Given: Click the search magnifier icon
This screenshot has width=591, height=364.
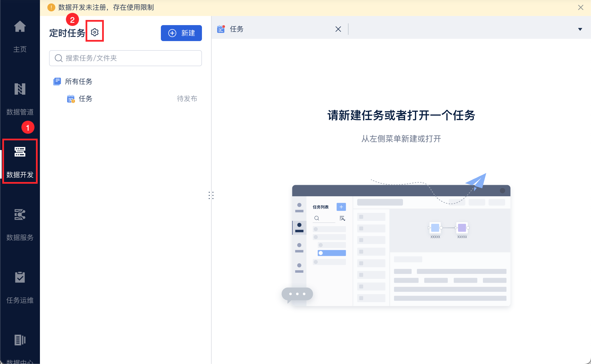Looking at the screenshot, I should click(58, 58).
